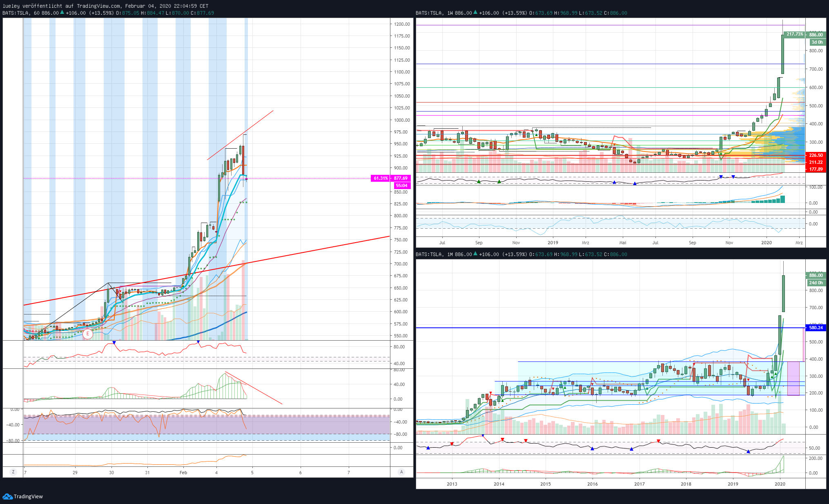
Task: Click green 217.73% label on weekly chart
Action: [x=794, y=34]
